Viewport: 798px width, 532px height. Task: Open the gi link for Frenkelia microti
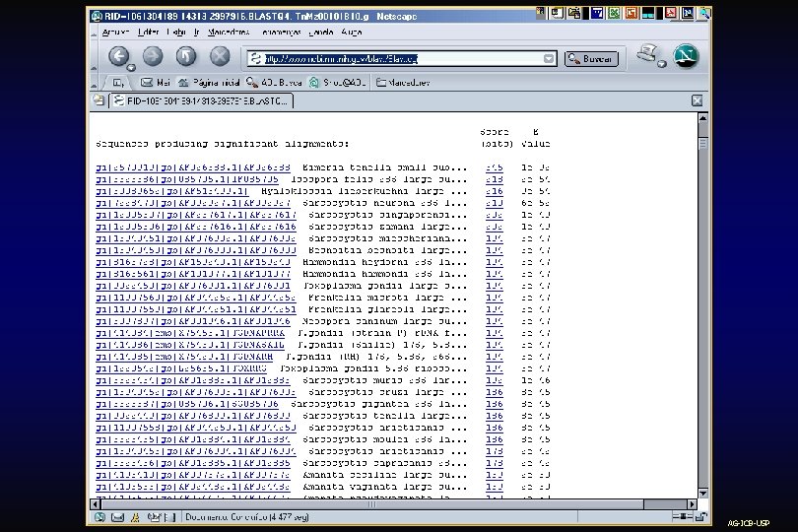click(x=196, y=298)
